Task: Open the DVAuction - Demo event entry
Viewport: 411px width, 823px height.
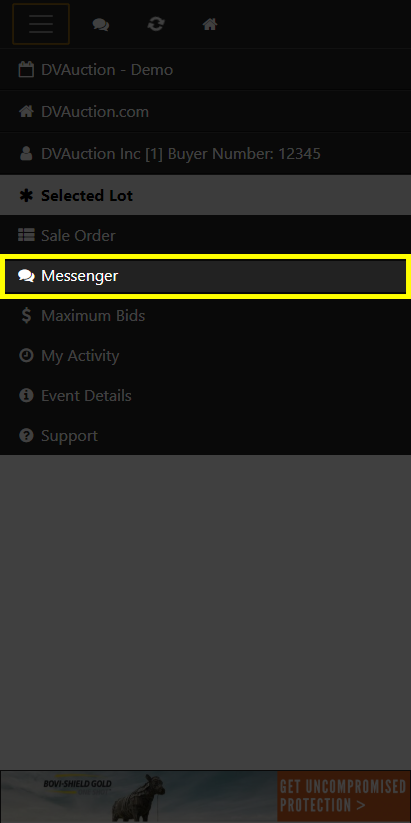Action: pos(205,70)
